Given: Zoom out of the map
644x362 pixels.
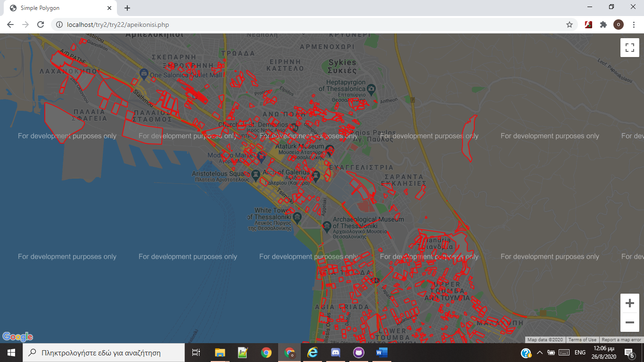Looking at the screenshot, I should click(629, 322).
